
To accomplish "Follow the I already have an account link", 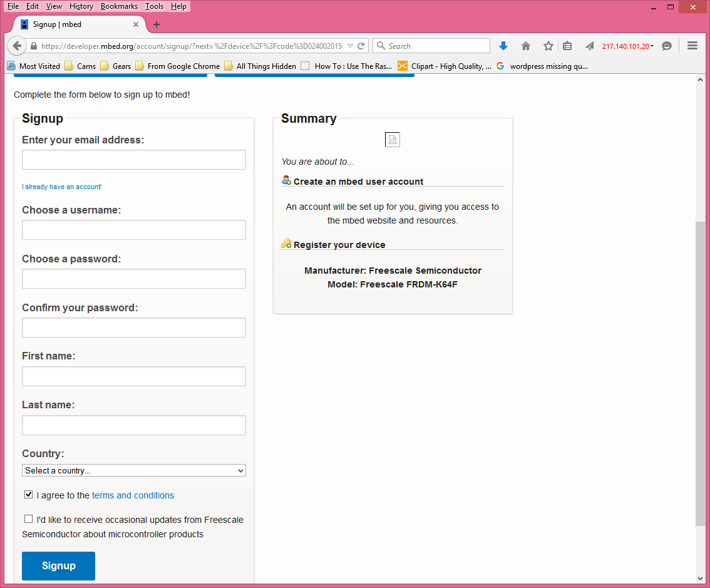I will click(61, 187).
